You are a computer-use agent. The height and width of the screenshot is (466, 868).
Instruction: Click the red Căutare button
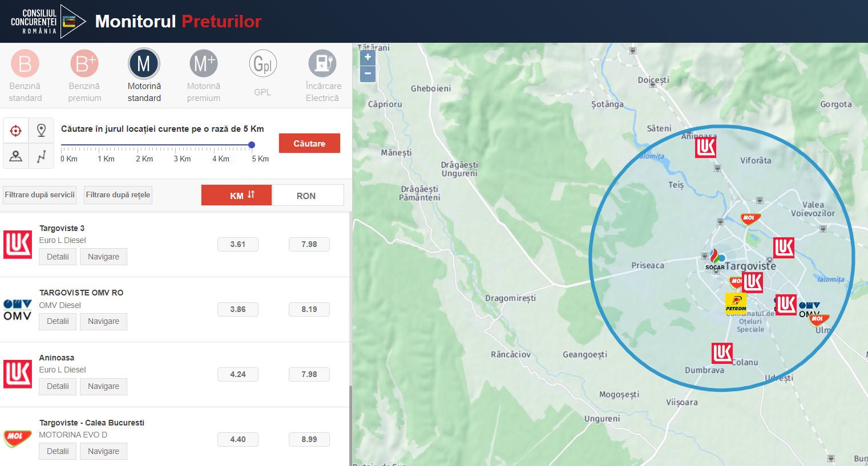(309, 143)
